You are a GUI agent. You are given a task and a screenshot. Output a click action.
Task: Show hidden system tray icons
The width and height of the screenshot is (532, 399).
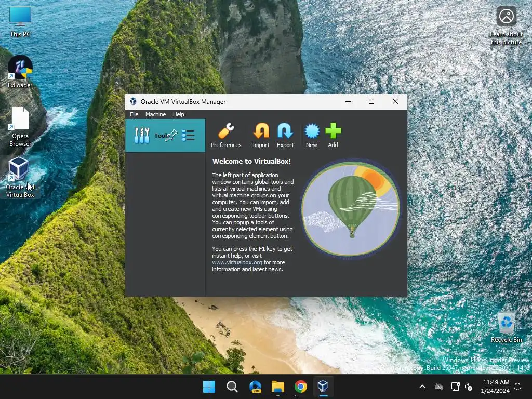422,387
